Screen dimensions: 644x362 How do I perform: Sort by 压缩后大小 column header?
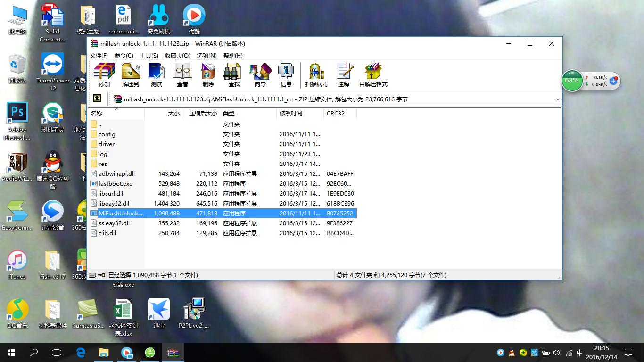[x=201, y=113]
